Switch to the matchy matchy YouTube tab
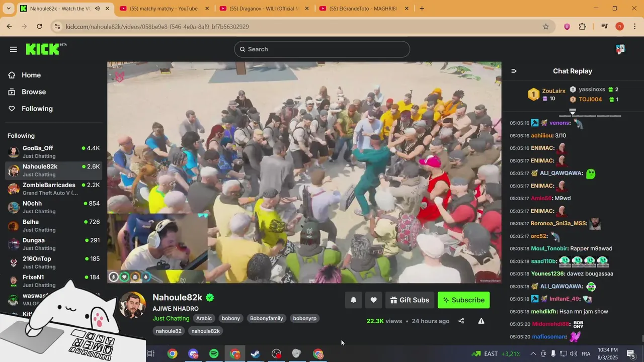 164,9
